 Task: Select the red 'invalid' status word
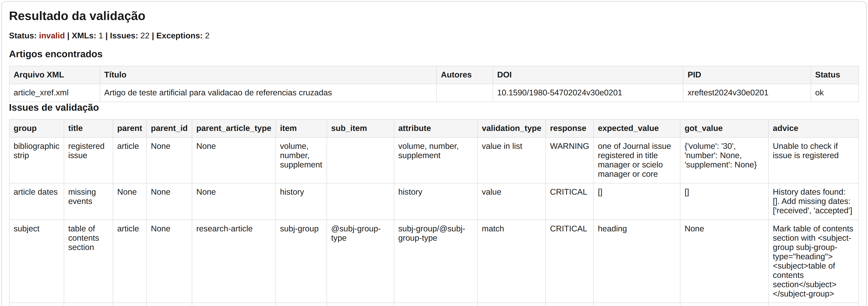[x=52, y=36]
